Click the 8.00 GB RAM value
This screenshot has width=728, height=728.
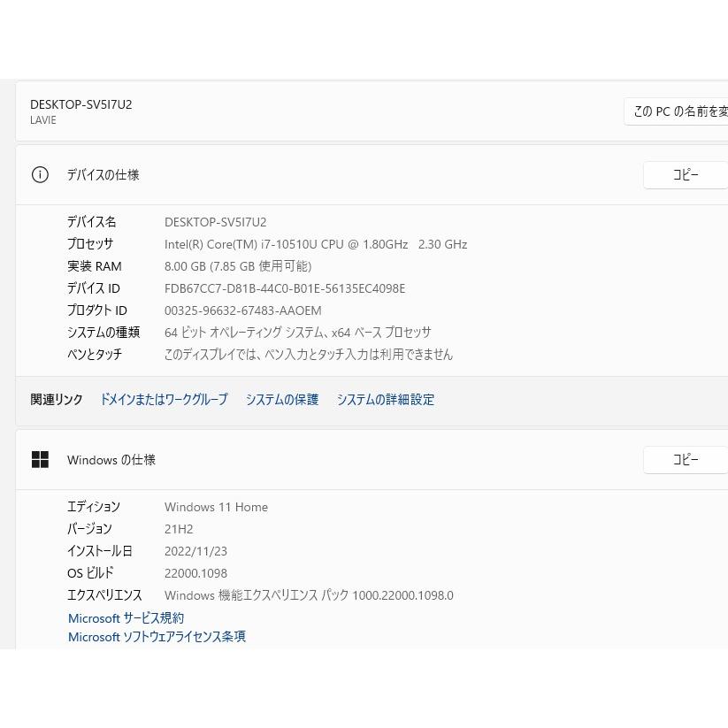tap(237, 266)
